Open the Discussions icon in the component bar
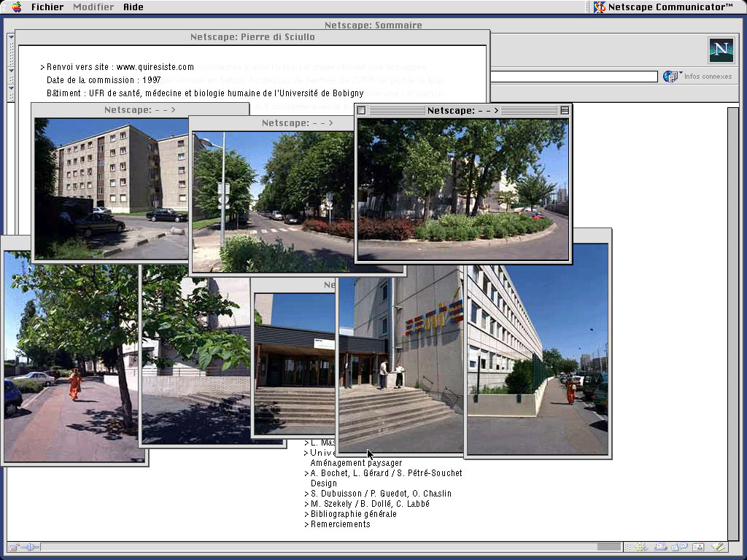The width and height of the screenshot is (747, 560). coord(679,547)
